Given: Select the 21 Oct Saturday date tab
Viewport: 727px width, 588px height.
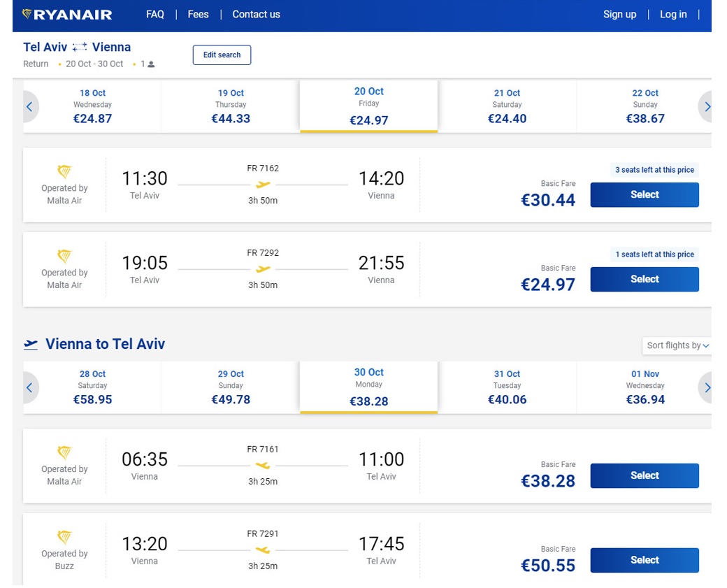Looking at the screenshot, I should click(x=507, y=106).
